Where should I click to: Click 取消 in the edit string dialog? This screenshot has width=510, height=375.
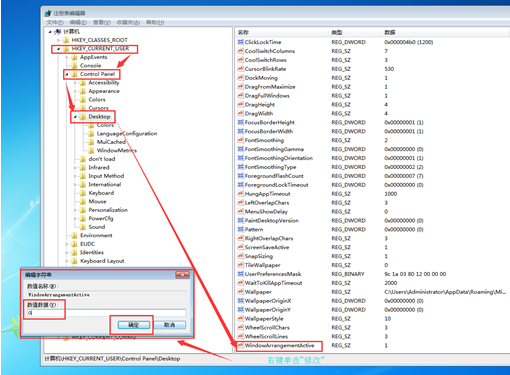170,325
